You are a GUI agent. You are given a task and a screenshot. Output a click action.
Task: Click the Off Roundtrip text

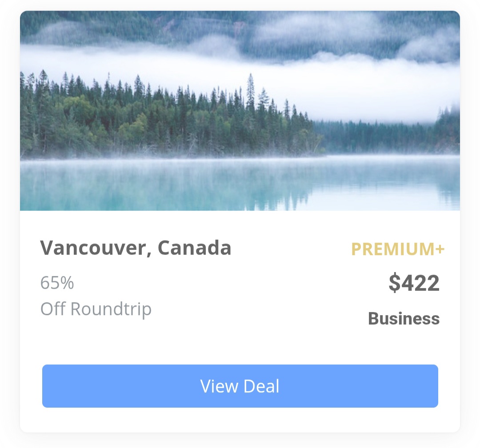pos(96,309)
